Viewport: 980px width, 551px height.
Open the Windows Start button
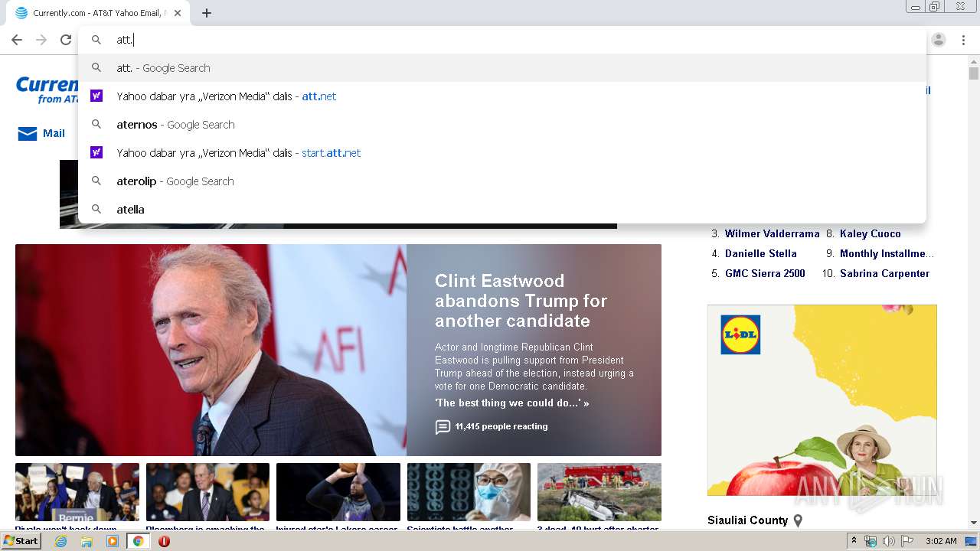21,541
